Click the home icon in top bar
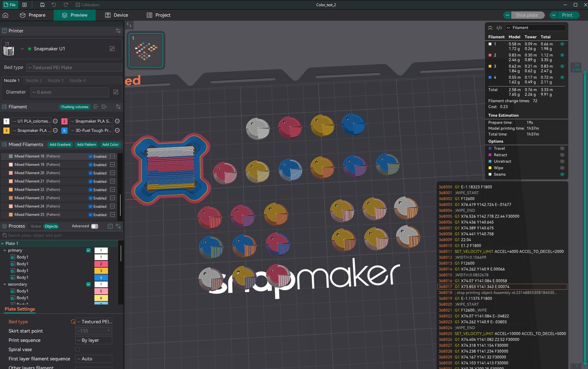The width and height of the screenshot is (588, 369). 6,15
